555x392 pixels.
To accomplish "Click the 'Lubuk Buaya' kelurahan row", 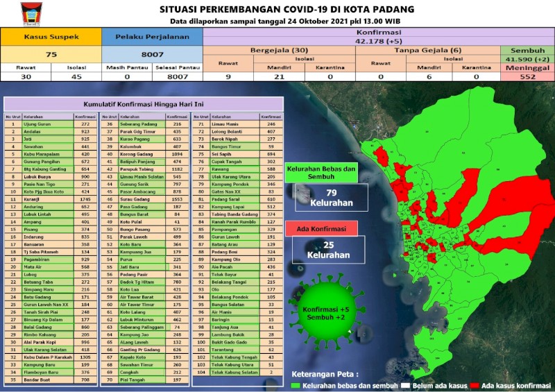I will tap(51, 177).
